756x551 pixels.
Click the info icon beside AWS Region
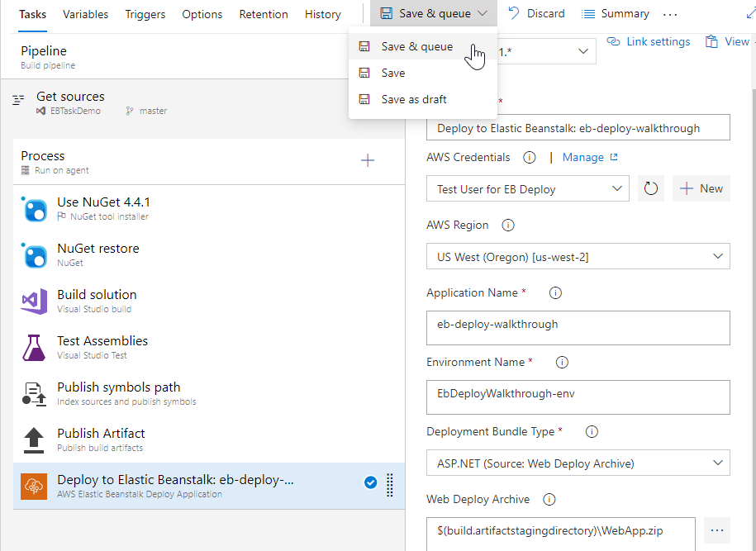point(508,226)
